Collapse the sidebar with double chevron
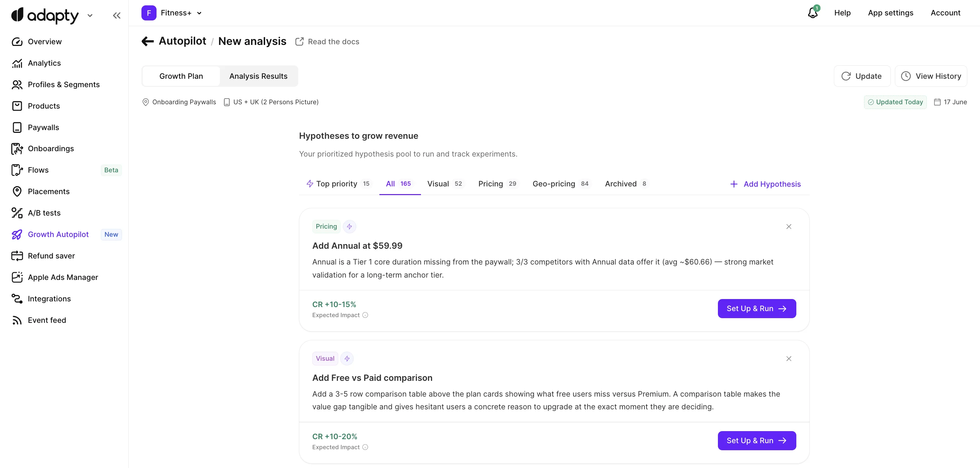The image size is (980, 468). [117, 16]
